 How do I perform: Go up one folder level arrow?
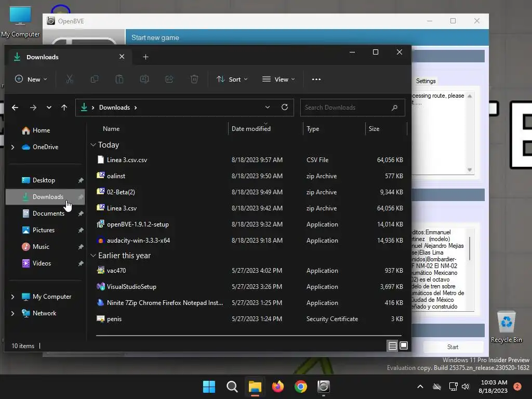coord(64,108)
